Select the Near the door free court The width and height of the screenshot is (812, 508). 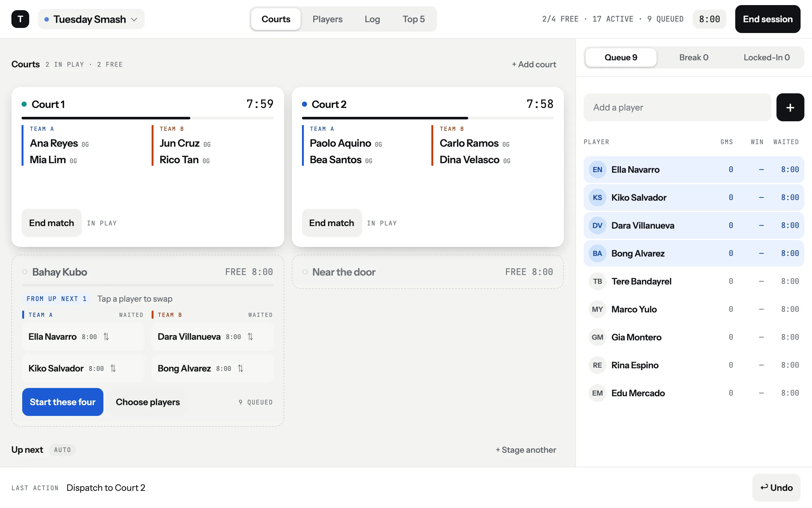click(428, 272)
